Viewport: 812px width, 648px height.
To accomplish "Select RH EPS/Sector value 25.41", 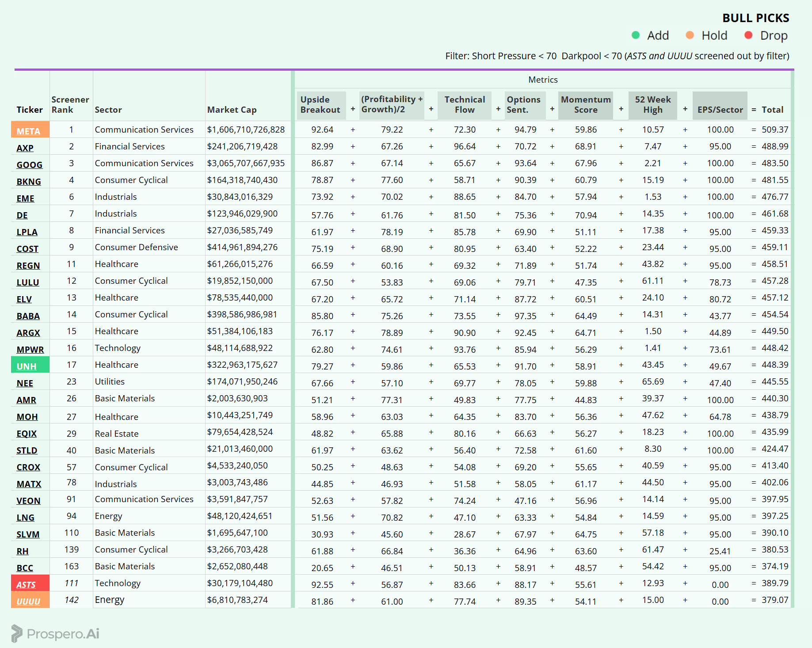I will 720,551.
